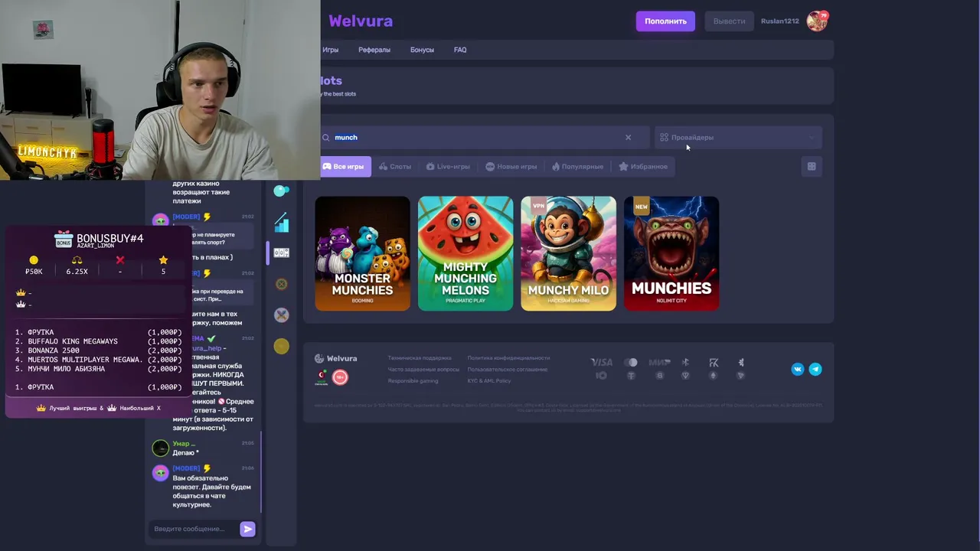The width and height of the screenshot is (980, 551).
Task: Select the Избранное favorites tab
Action: pyautogui.click(x=643, y=167)
